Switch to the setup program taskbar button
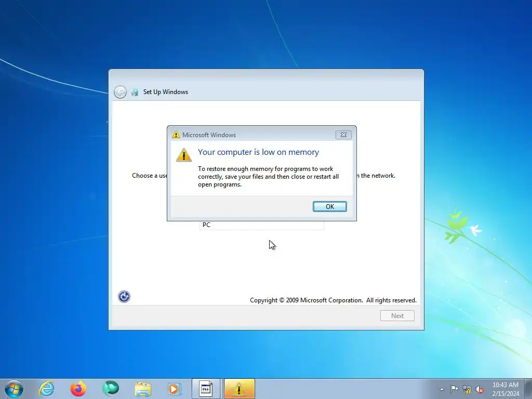 pyautogui.click(x=206, y=389)
